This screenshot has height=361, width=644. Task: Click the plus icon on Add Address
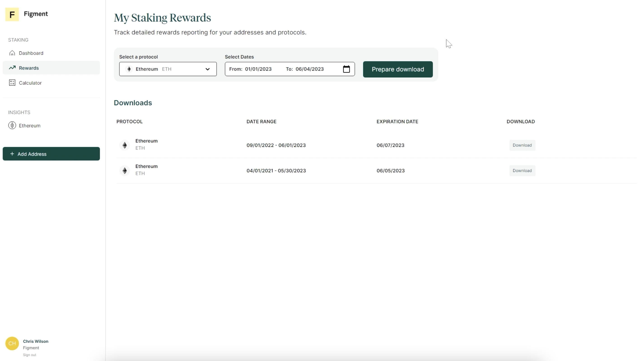[12, 154]
